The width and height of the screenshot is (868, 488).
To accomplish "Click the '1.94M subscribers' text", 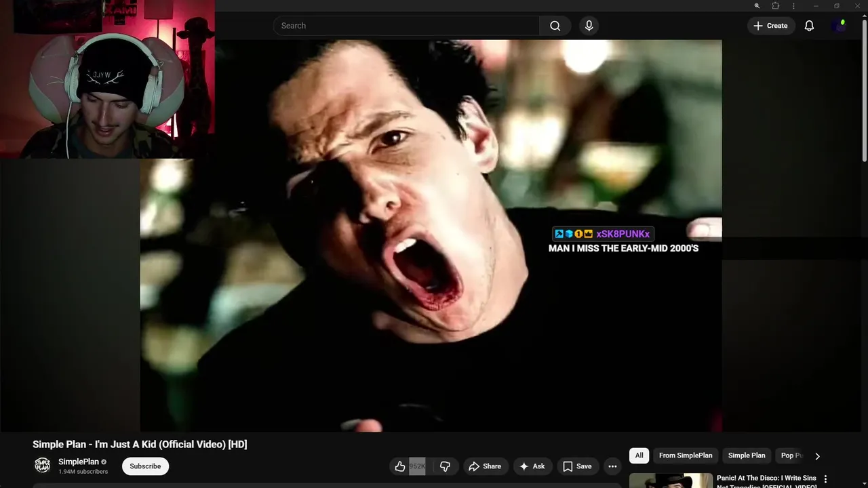I will click(x=83, y=472).
